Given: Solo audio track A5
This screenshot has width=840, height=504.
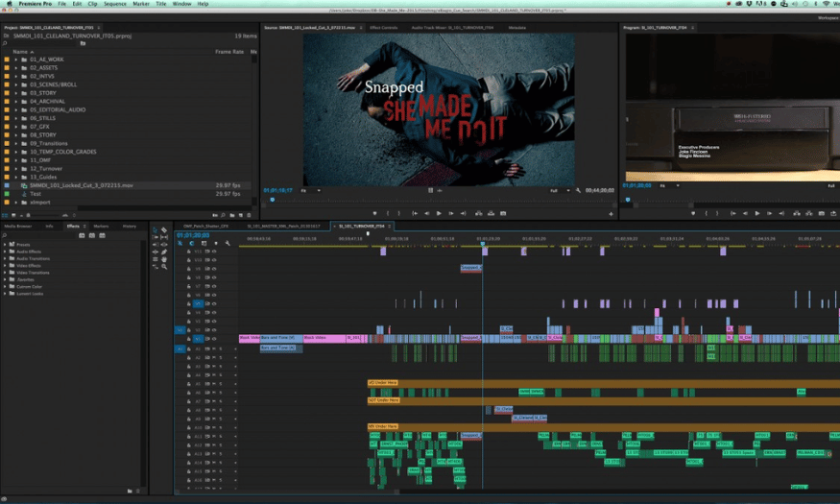Looking at the screenshot, I should [220, 383].
